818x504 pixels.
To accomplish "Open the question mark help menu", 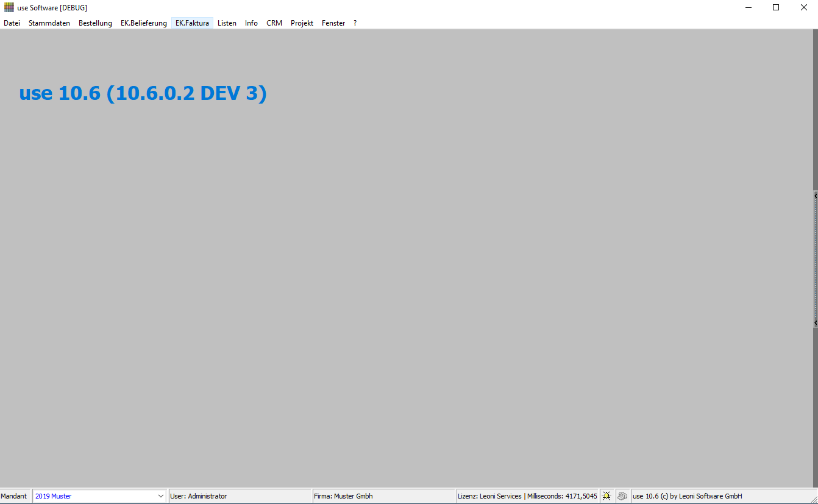I will (355, 23).
